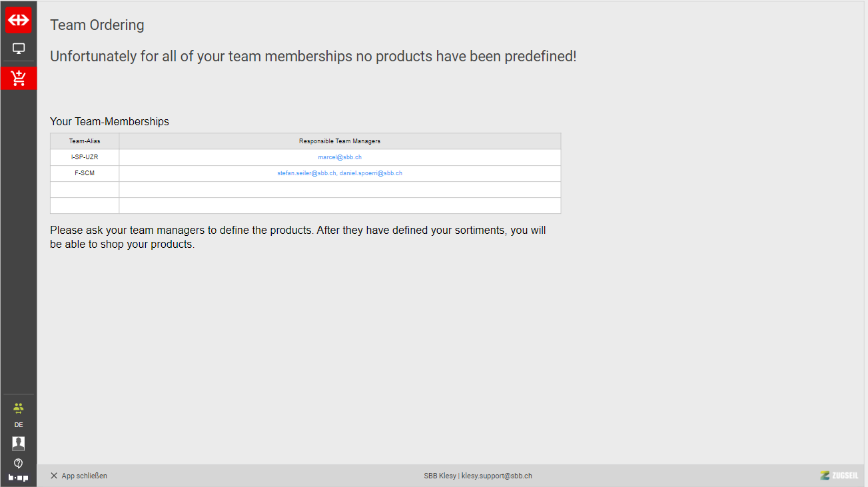Screen dimensions: 868x487
Task: Email marcel@sbb.ch team manager
Action: pos(340,157)
